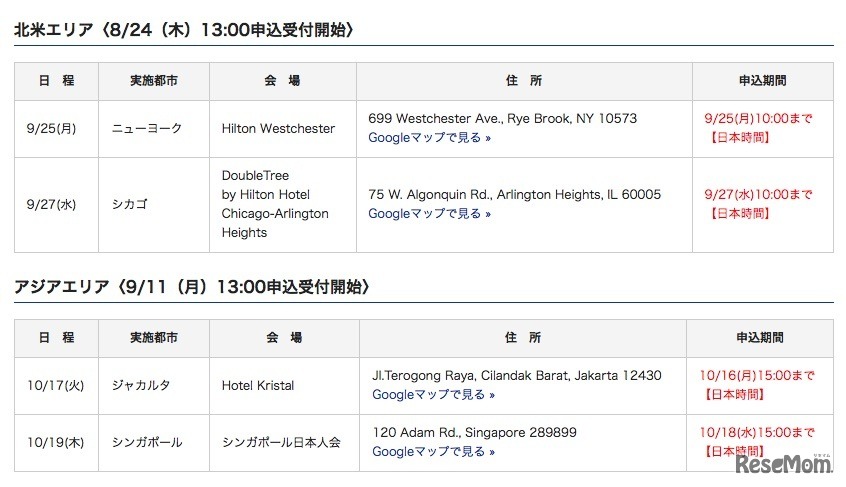Click the 日程 column header in the North America table
The height and width of the screenshot is (487, 846).
click(x=56, y=81)
